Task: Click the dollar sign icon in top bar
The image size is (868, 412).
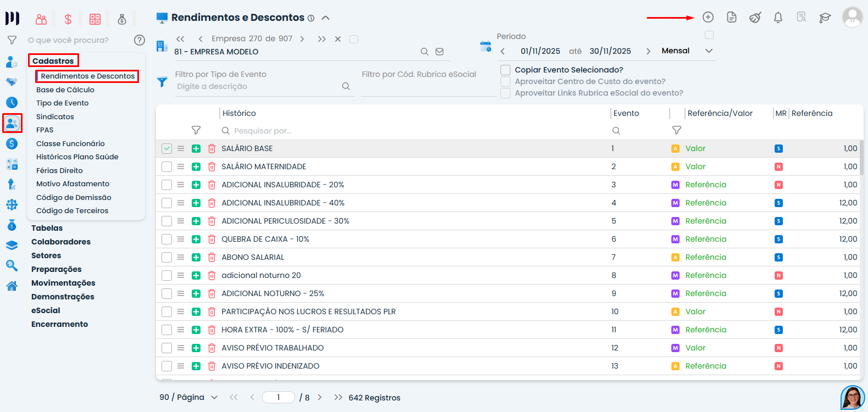Action: pos(68,20)
